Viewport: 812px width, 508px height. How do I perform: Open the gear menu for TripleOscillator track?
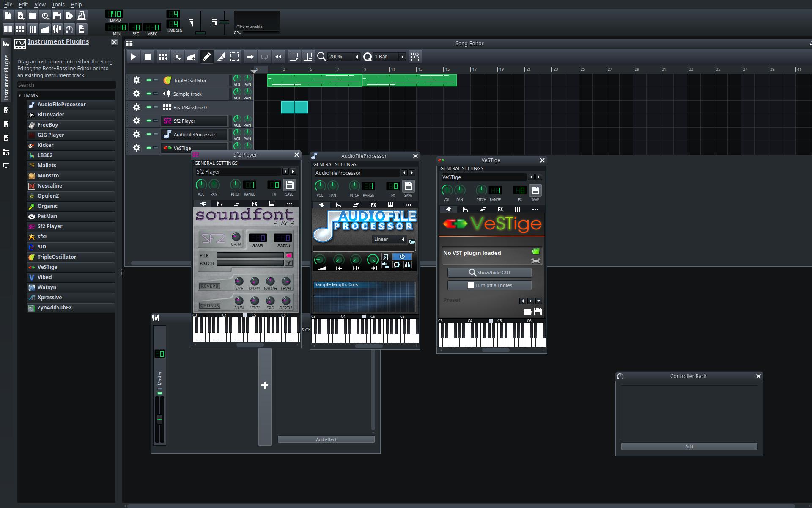(x=136, y=80)
